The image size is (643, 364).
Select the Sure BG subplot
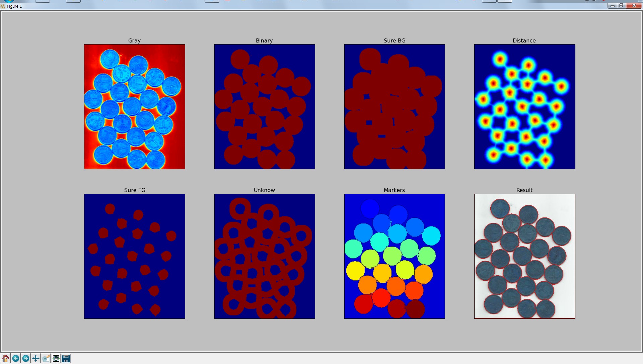(395, 107)
